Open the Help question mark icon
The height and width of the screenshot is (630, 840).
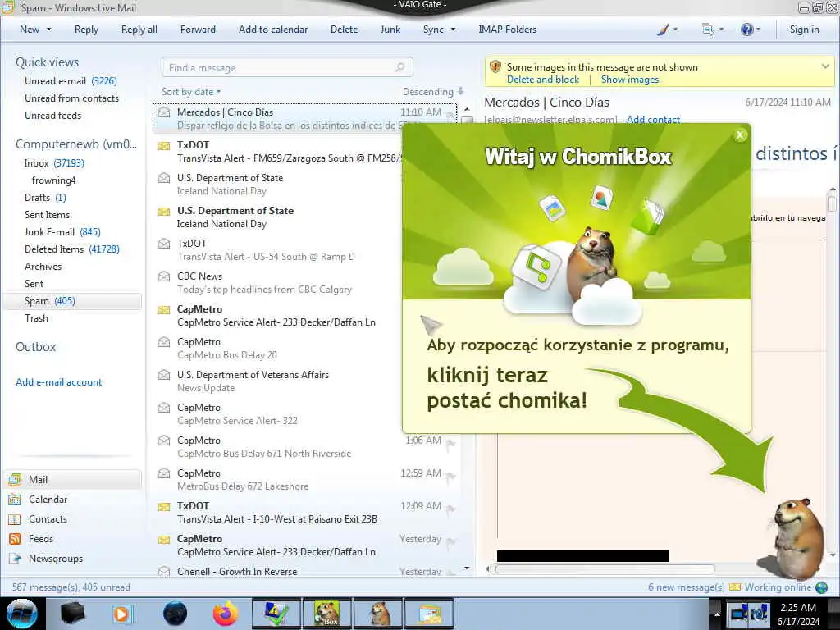pos(746,30)
